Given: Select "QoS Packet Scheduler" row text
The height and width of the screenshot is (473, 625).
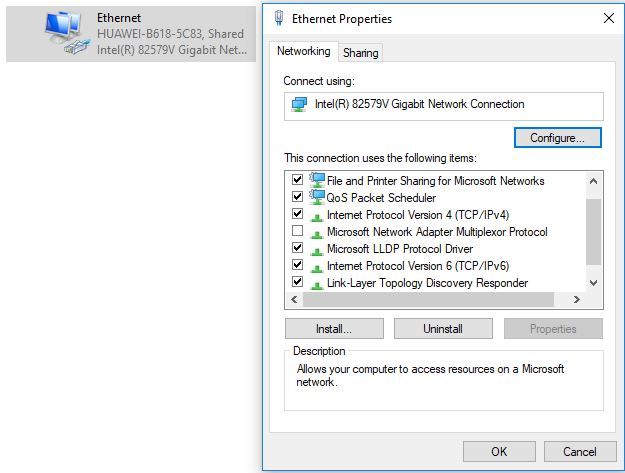Looking at the screenshot, I should (381, 198).
